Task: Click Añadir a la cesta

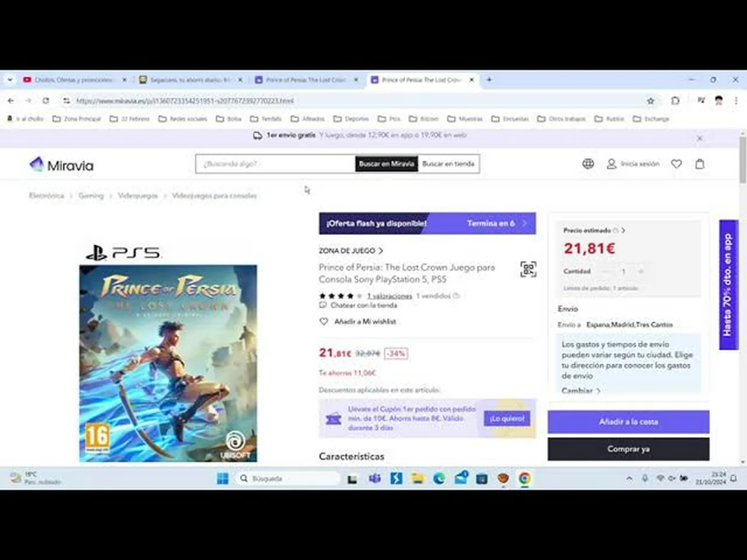Action: click(x=629, y=422)
